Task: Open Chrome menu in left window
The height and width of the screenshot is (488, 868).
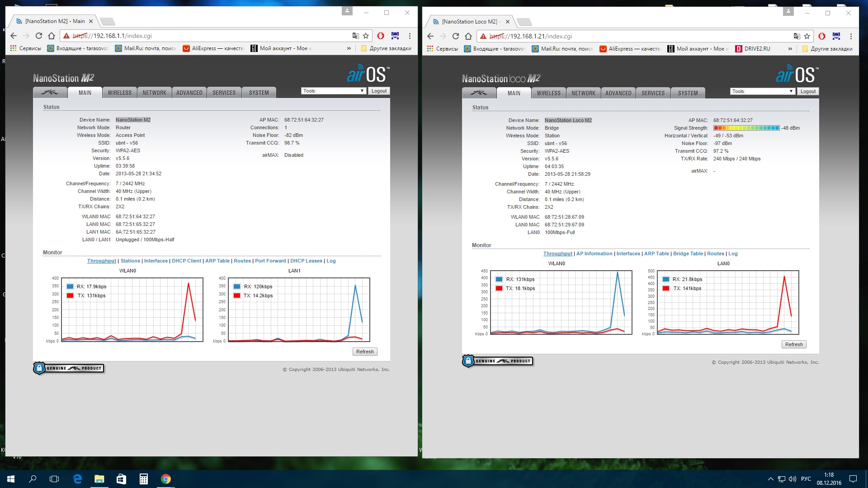Action: coord(410,36)
